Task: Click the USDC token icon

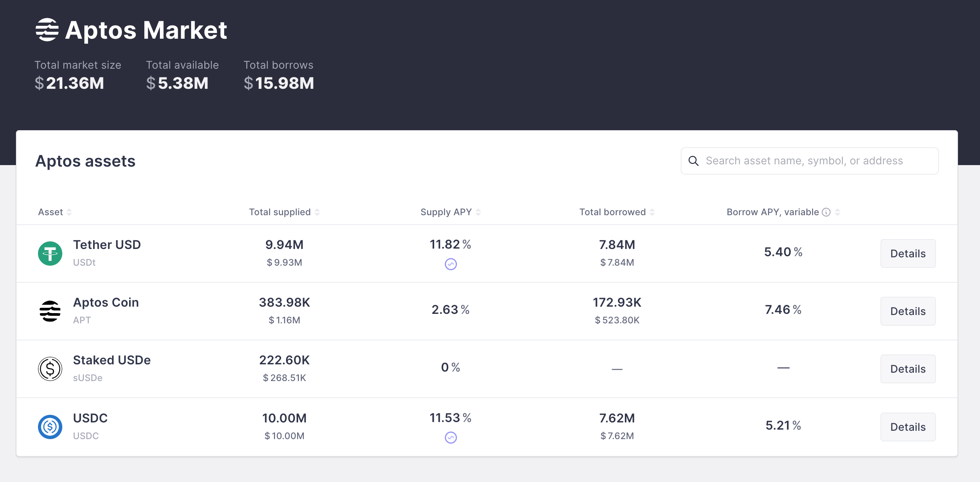Action: (x=50, y=427)
